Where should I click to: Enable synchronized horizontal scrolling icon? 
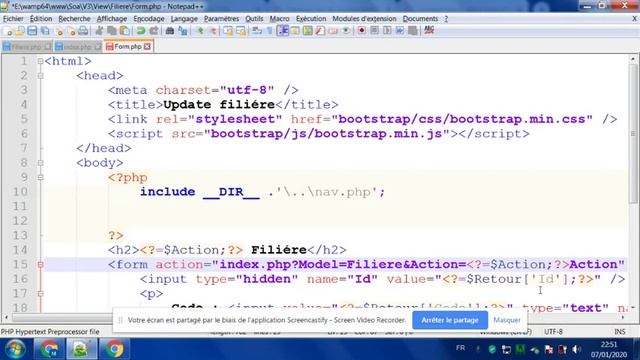click(x=241, y=31)
